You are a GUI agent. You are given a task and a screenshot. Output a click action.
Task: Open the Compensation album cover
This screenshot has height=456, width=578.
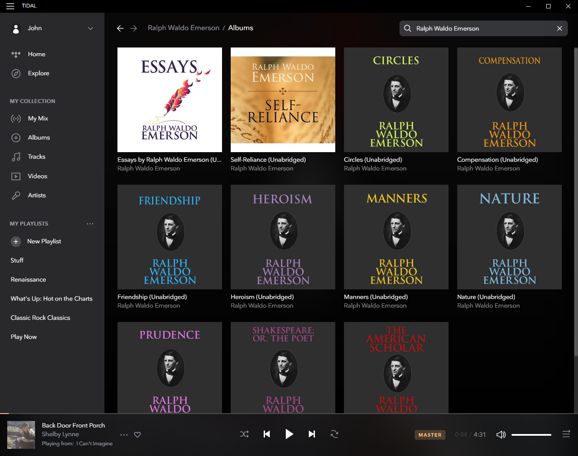[509, 100]
